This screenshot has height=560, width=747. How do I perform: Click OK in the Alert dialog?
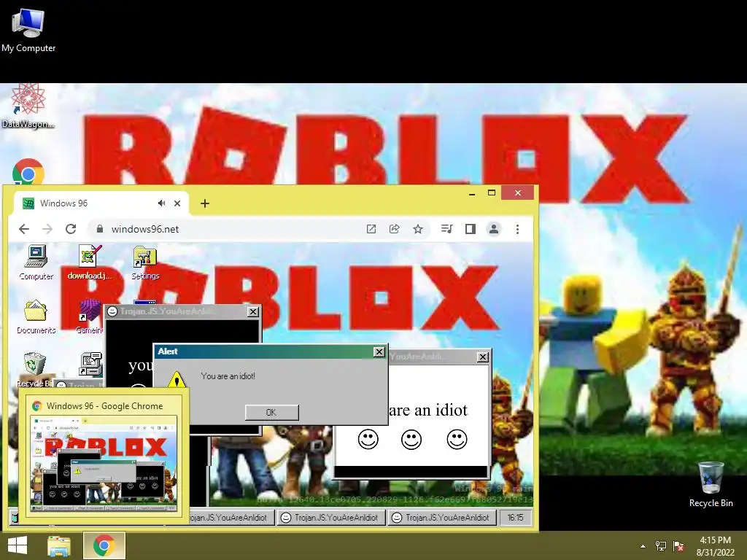pos(271,413)
